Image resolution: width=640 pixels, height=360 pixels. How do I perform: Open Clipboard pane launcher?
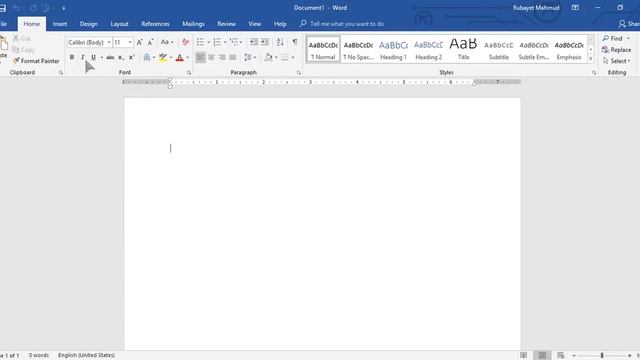pyautogui.click(x=61, y=73)
